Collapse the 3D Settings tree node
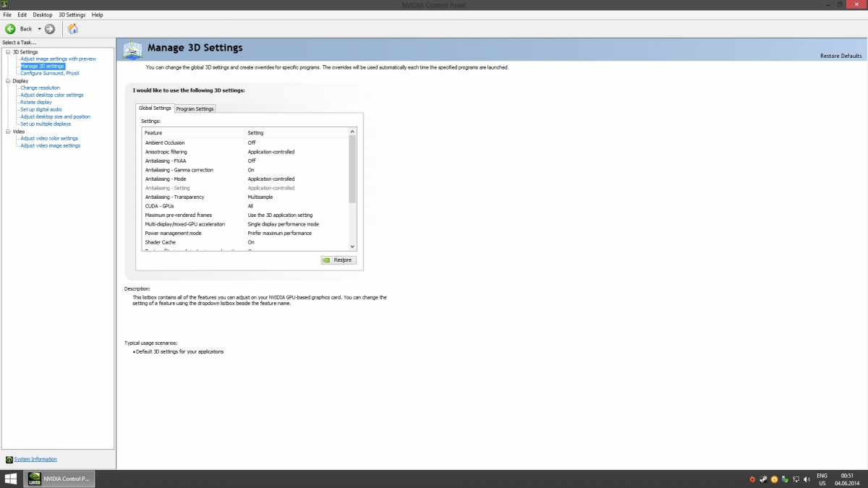 coord(7,52)
